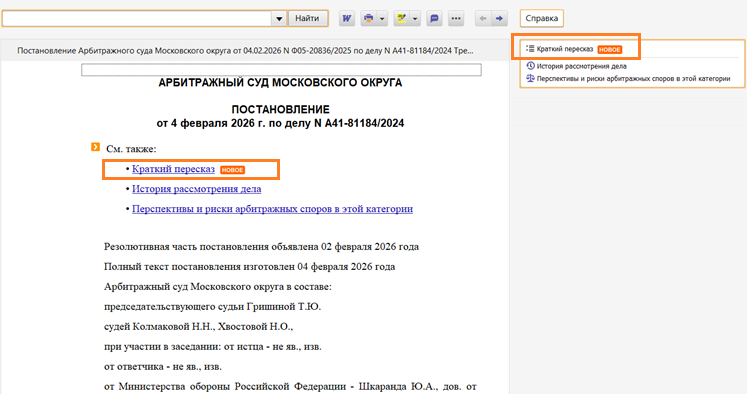Click the list icon beside right-panel Краткий пересказ
Screen dimensions: 748x395
(530, 49)
